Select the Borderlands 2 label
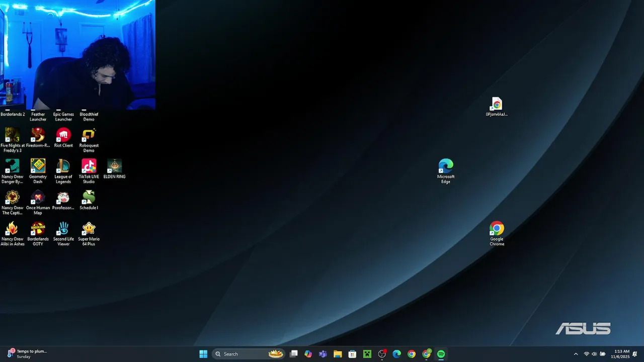The image size is (644, 362). click(13, 114)
